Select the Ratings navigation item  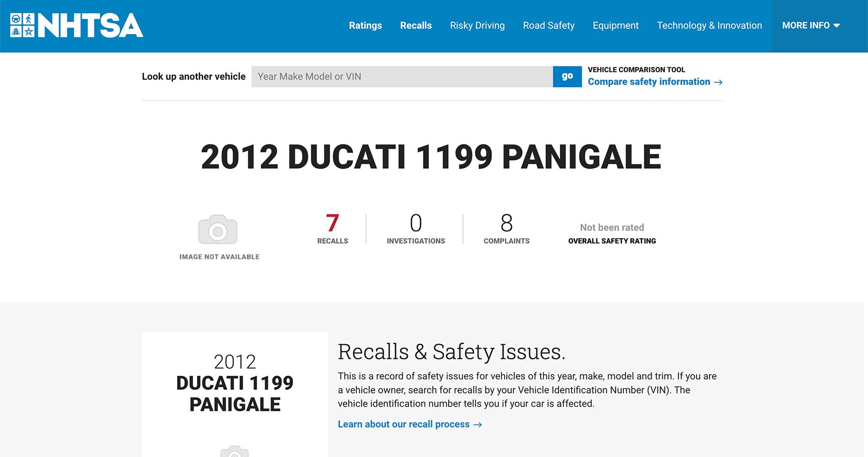click(365, 25)
